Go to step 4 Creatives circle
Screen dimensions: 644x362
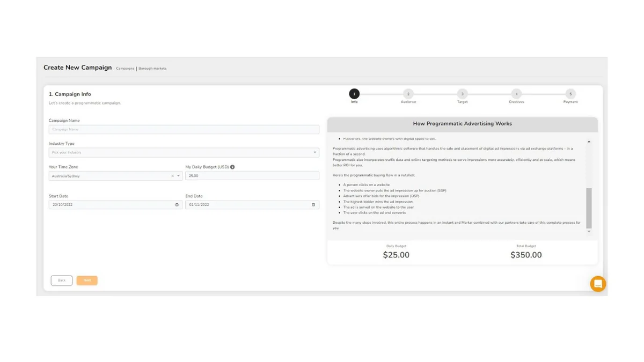(x=516, y=94)
